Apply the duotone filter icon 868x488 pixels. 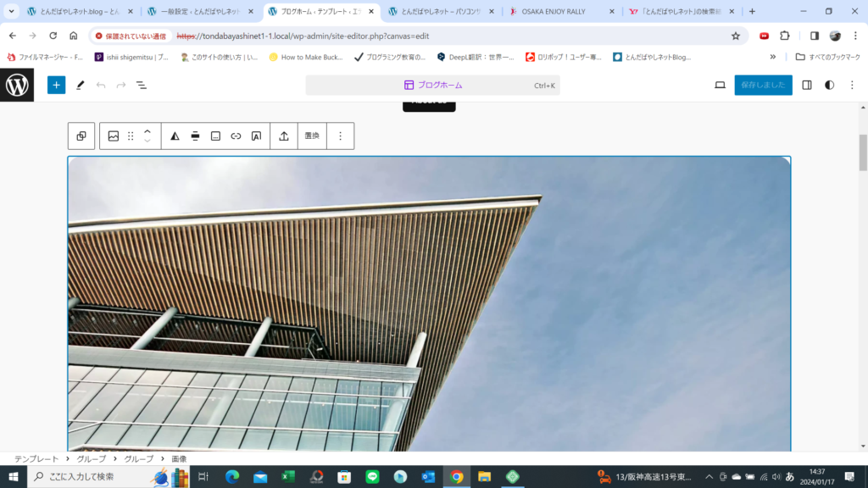point(175,136)
